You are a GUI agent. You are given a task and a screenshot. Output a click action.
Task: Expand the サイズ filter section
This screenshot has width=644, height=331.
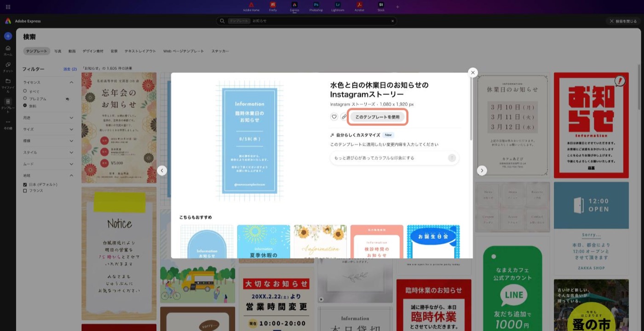[71, 130]
